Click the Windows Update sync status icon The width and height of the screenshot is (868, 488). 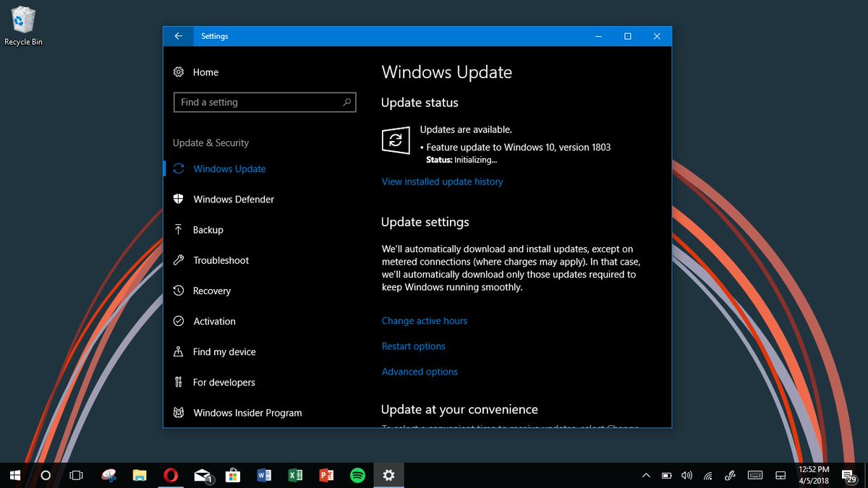tap(395, 140)
